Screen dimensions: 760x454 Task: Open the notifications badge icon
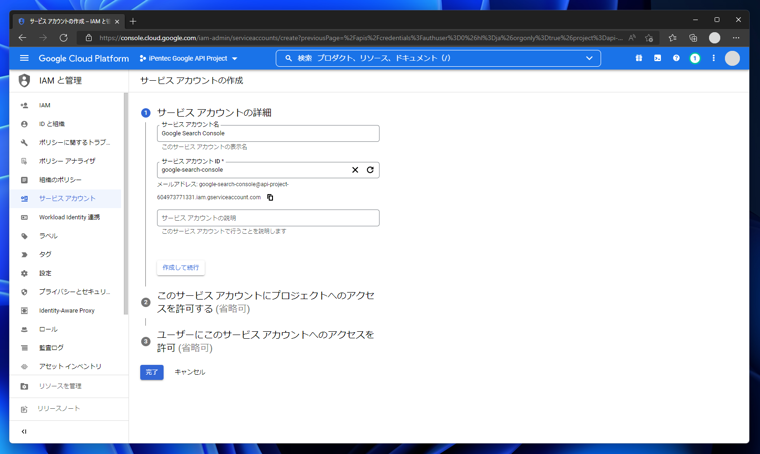(695, 58)
